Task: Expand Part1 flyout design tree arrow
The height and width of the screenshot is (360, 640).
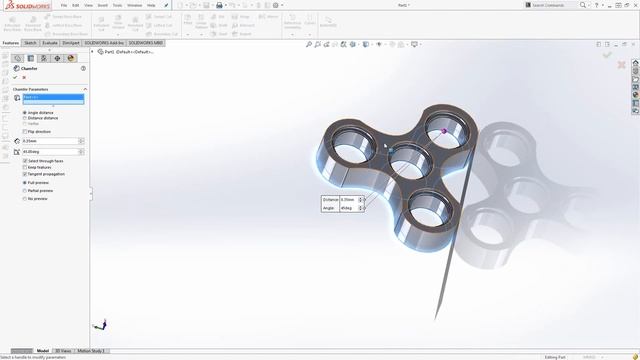Action: point(92,52)
